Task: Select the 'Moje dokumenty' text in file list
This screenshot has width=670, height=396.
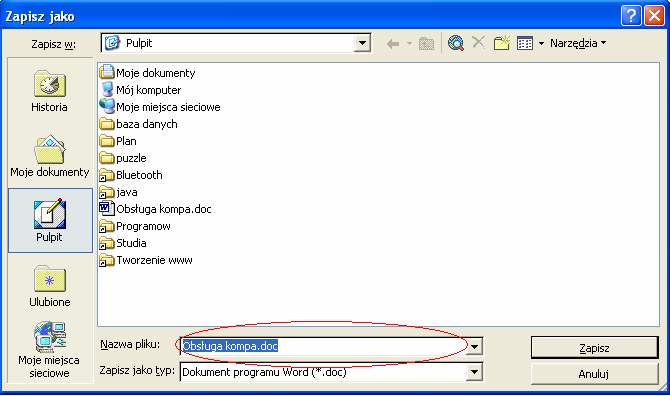Action: point(156,73)
